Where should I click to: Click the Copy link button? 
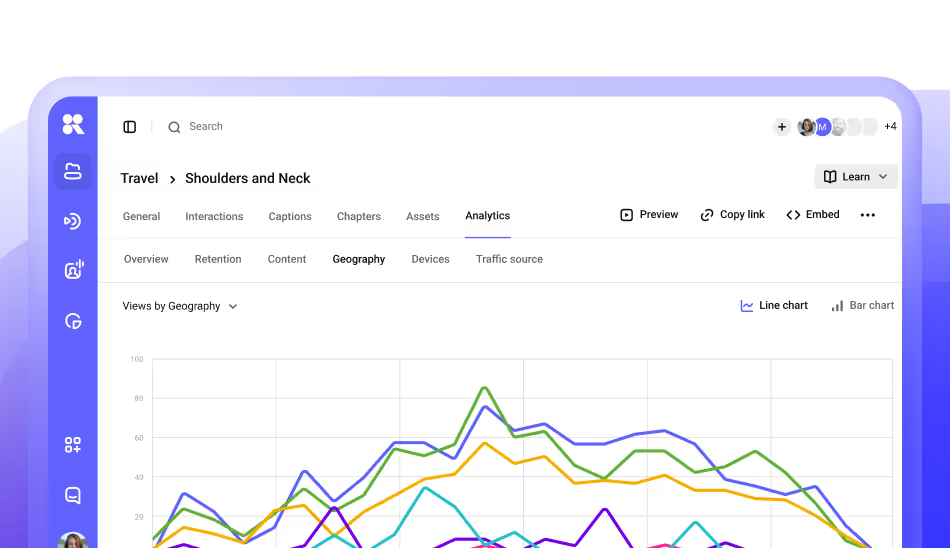click(732, 215)
